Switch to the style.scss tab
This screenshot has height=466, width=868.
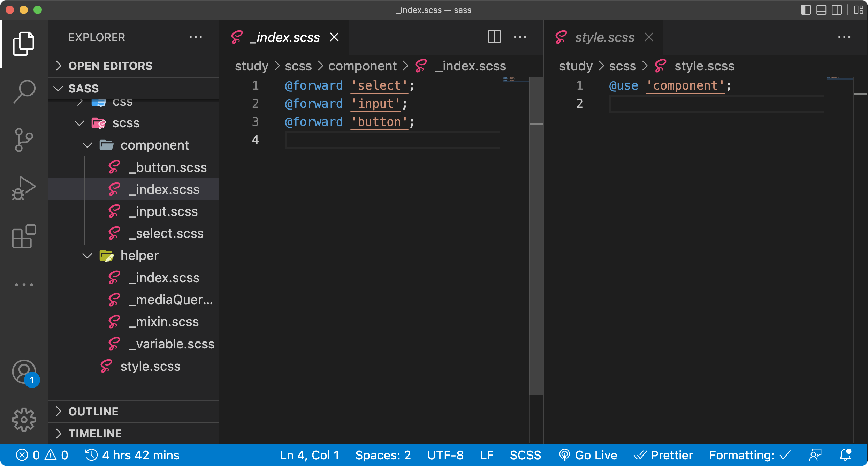point(604,37)
